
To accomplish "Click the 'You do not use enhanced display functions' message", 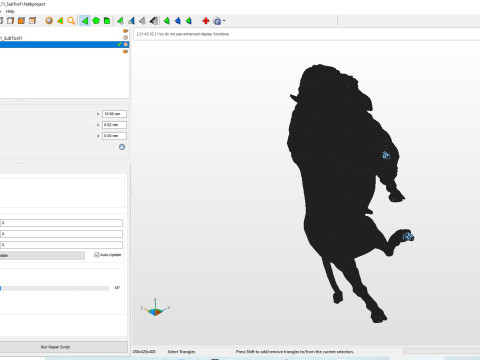I will click(192, 34).
